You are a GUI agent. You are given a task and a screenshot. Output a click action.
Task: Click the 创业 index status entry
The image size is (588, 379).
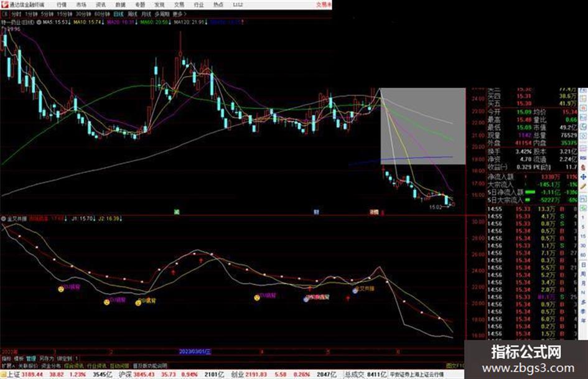coord(285,375)
